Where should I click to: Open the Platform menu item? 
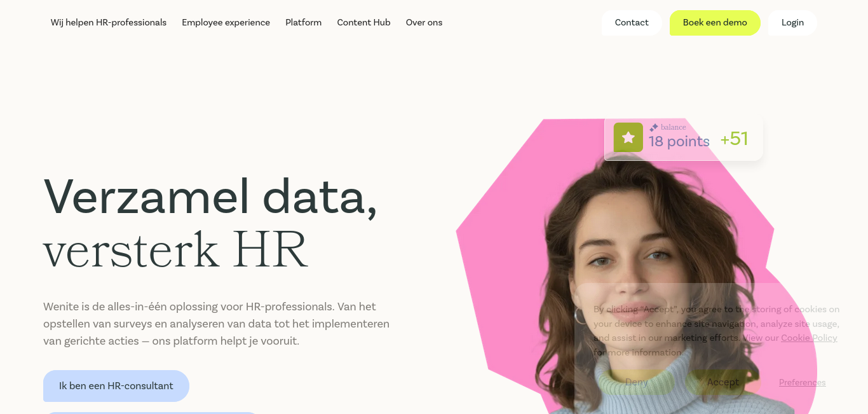pos(303,22)
